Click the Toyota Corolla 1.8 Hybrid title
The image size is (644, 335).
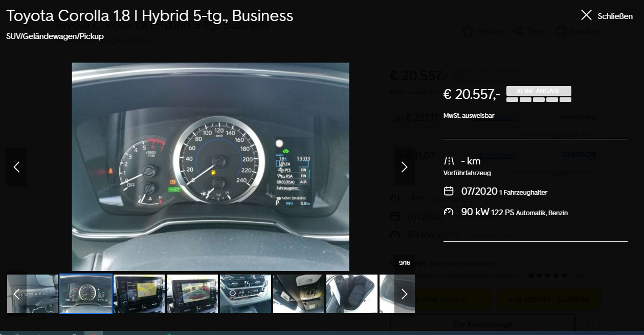click(x=150, y=16)
